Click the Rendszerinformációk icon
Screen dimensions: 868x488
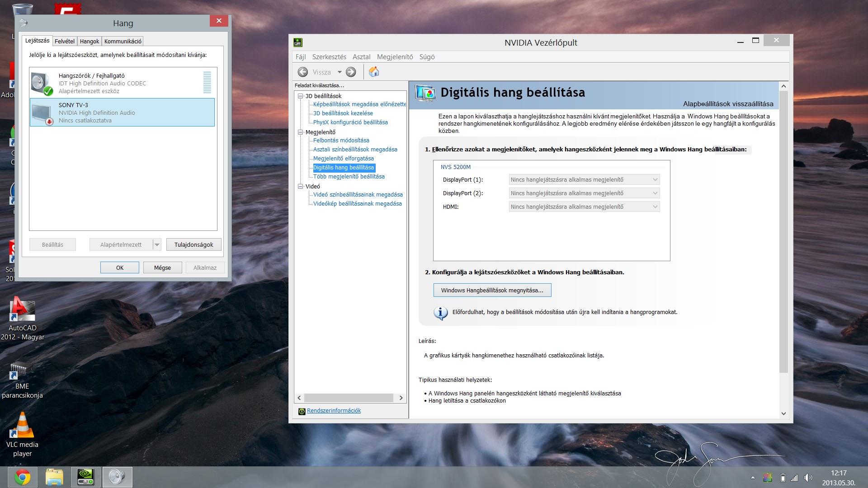pyautogui.click(x=302, y=411)
